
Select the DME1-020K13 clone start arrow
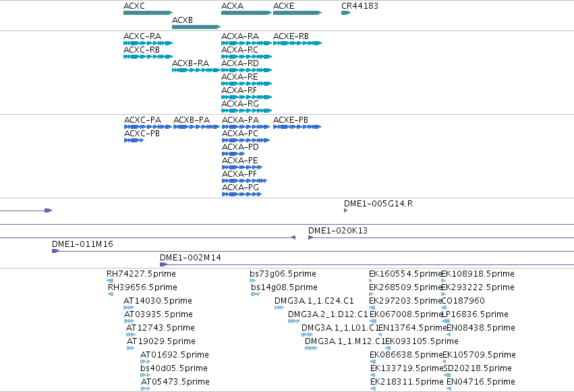tap(310, 237)
